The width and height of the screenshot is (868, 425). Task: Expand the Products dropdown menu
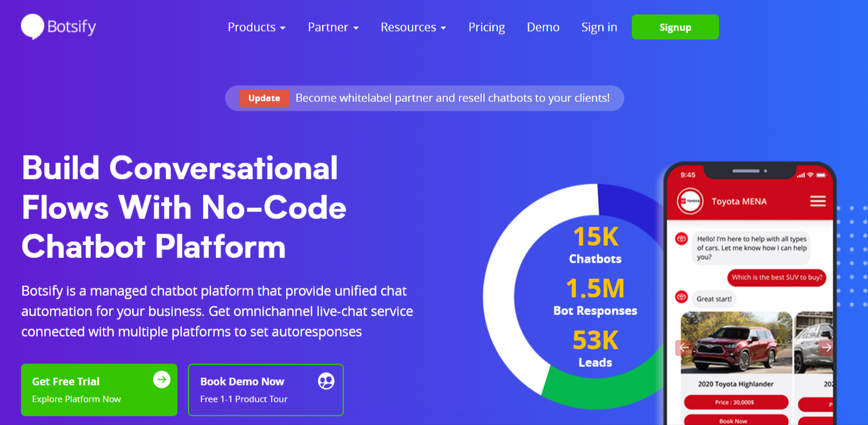click(x=256, y=27)
